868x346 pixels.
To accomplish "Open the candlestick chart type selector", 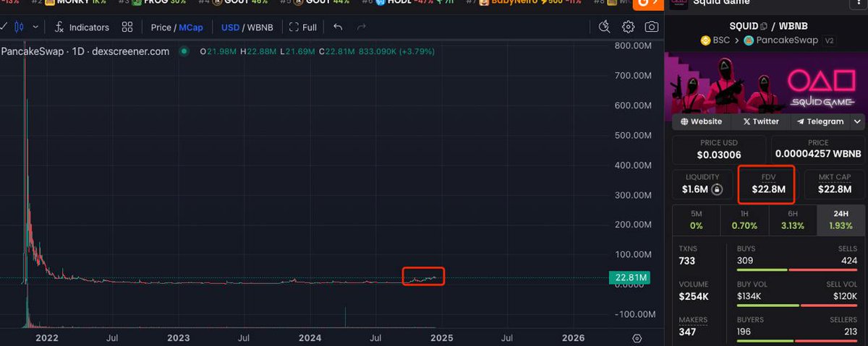I will (19, 27).
